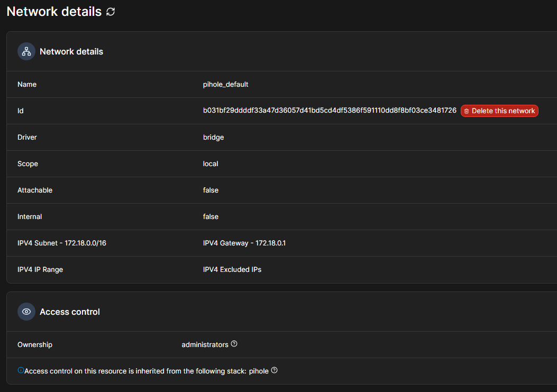Click the refresh icon beside the page title

point(111,12)
